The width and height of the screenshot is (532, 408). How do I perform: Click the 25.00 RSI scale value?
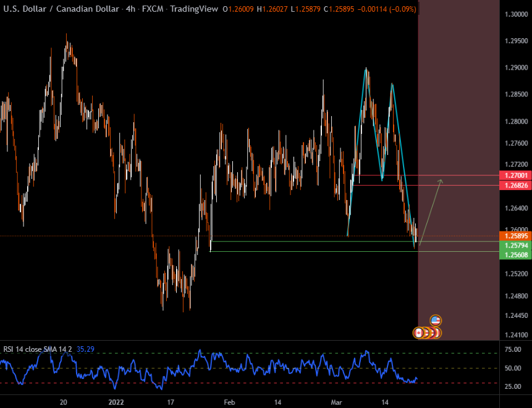point(513,386)
